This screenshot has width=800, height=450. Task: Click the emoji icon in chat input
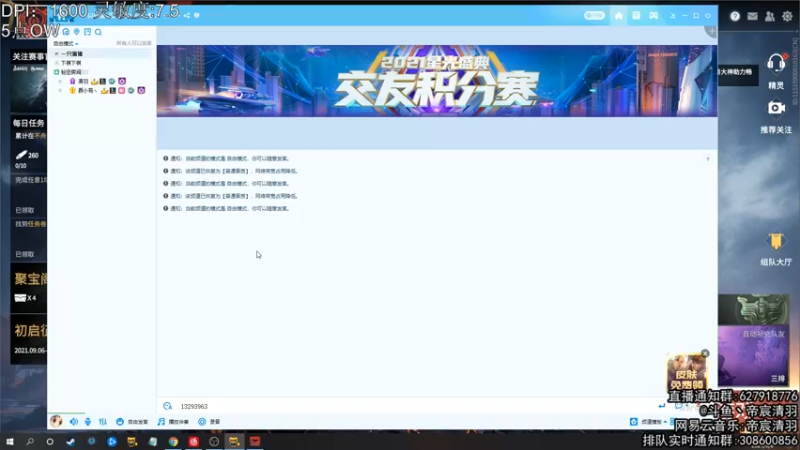[167, 406]
